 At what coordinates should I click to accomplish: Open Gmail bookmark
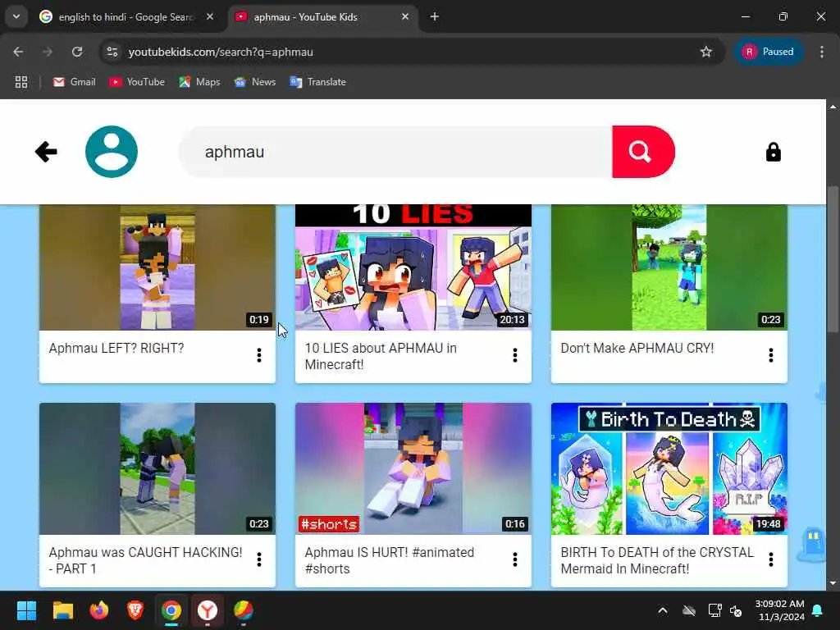click(x=74, y=82)
